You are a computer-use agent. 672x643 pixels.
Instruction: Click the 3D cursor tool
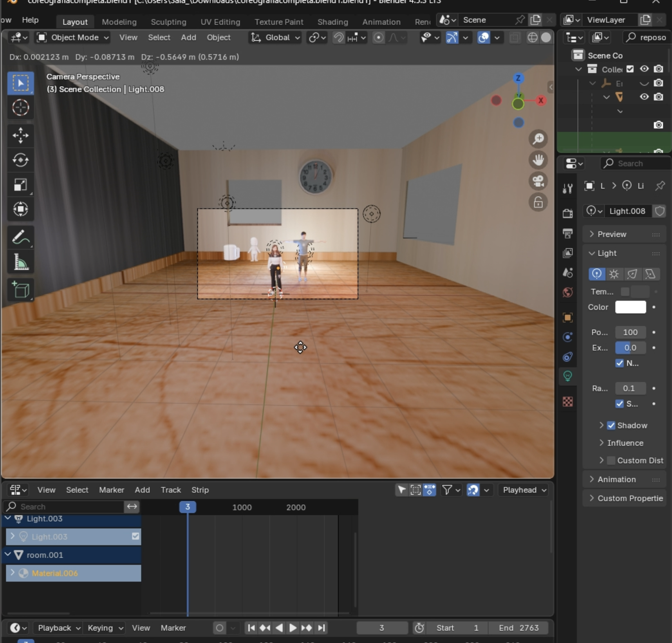pyautogui.click(x=20, y=108)
